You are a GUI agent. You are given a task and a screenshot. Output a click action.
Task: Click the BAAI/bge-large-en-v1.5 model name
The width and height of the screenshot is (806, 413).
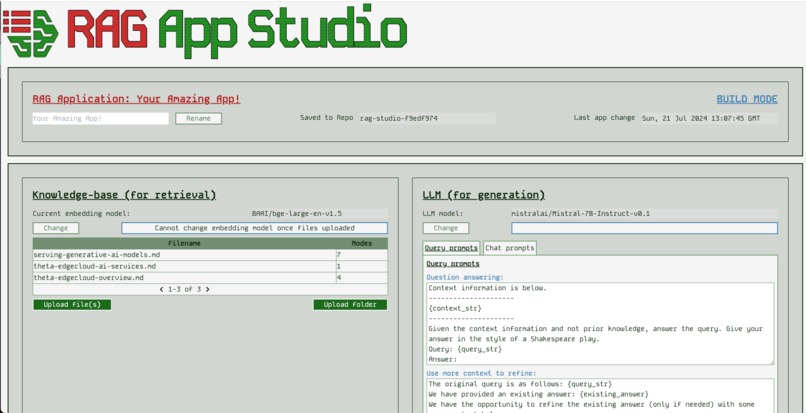297,213
